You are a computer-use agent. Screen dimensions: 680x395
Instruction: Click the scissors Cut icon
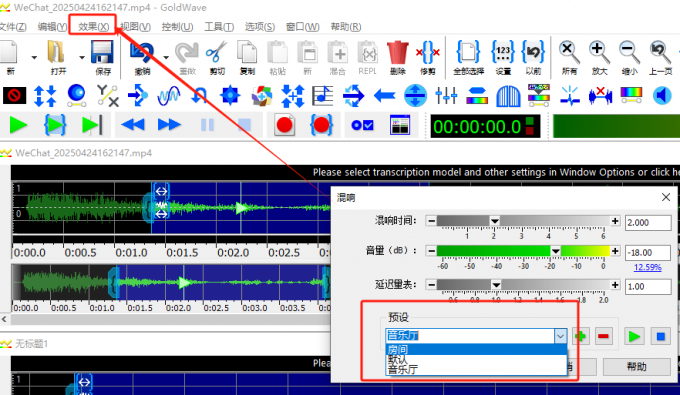[x=216, y=52]
